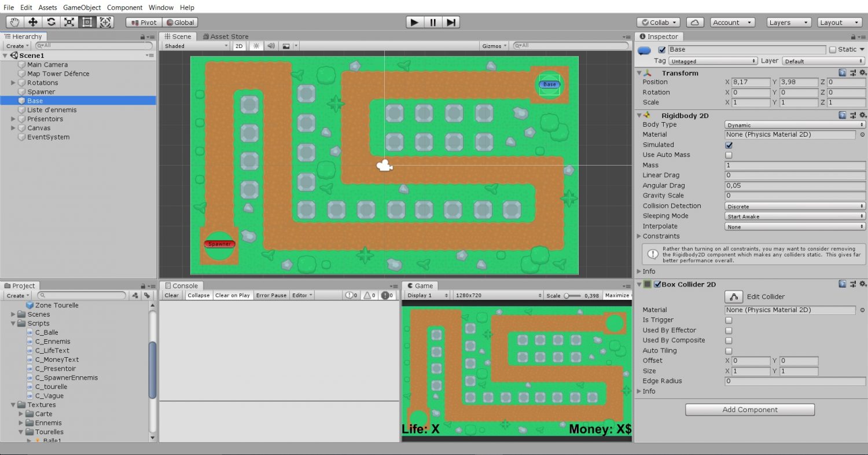Screen dimensions: 868x455
Task: Click the Edit Collider icon button
Action: (734, 297)
